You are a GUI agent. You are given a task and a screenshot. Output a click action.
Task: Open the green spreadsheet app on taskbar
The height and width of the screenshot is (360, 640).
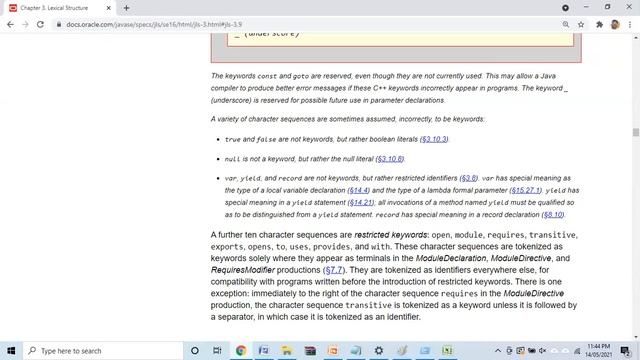click(447, 351)
